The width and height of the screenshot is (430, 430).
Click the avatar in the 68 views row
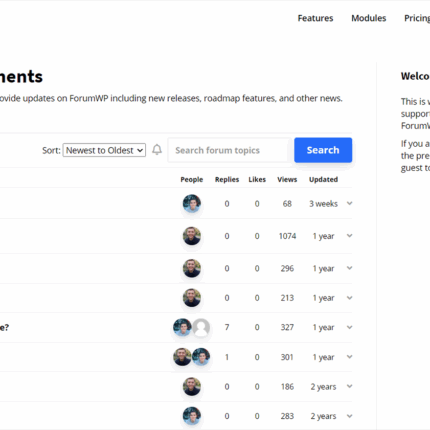(x=192, y=203)
